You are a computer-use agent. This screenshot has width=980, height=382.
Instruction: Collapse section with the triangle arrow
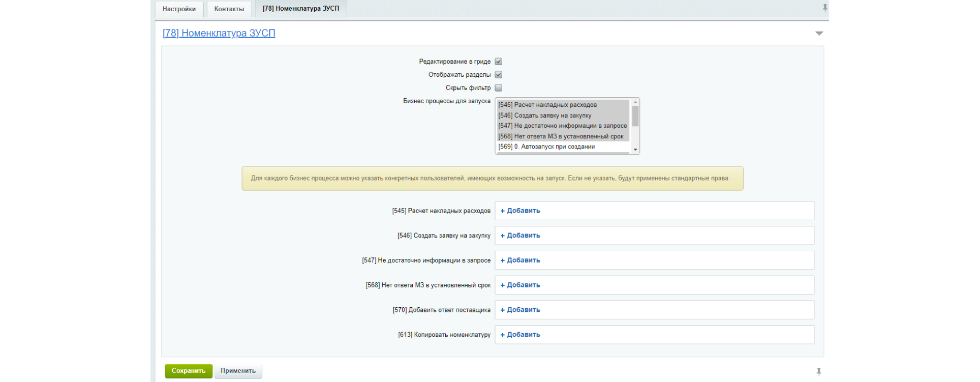point(819,34)
